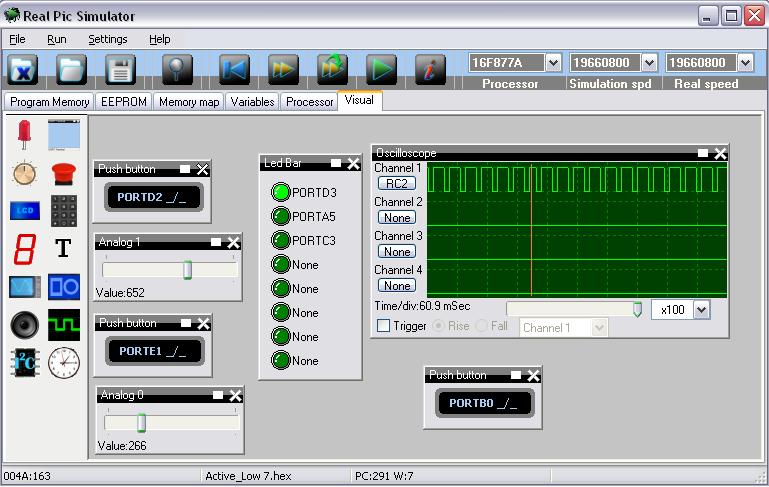Click the Time/div slider thumb
769x487 pixels.
coord(637,309)
